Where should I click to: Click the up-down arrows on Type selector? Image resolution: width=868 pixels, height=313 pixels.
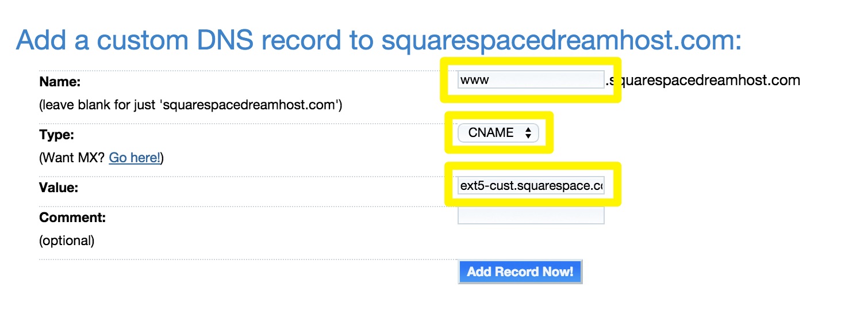coord(528,133)
